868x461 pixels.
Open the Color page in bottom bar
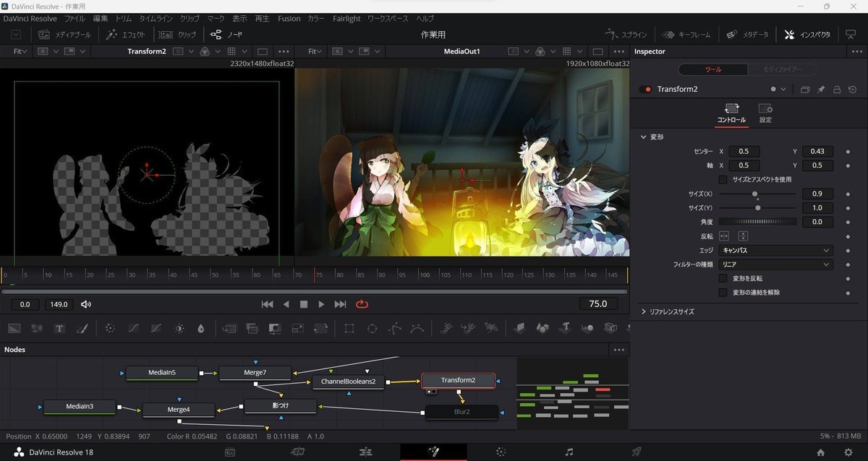coord(500,452)
